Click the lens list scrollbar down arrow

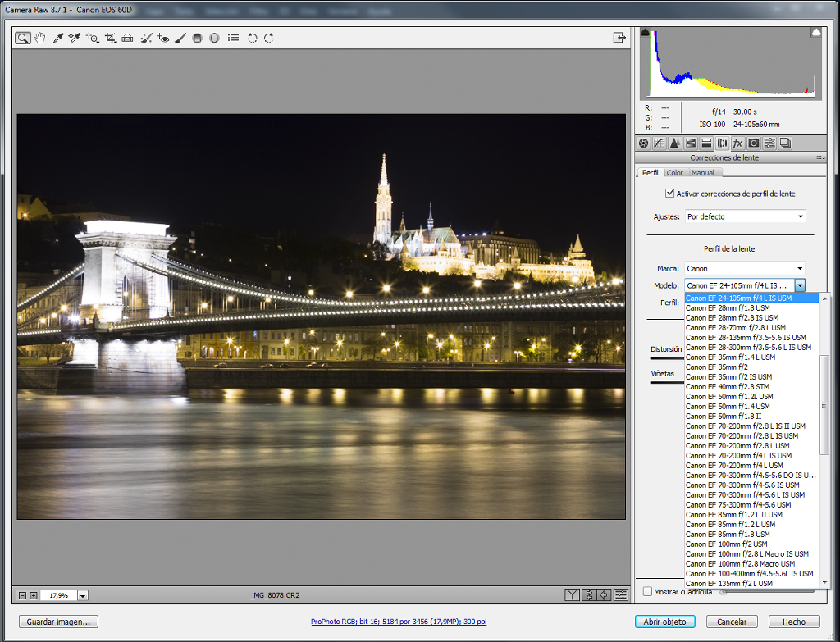(x=825, y=583)
